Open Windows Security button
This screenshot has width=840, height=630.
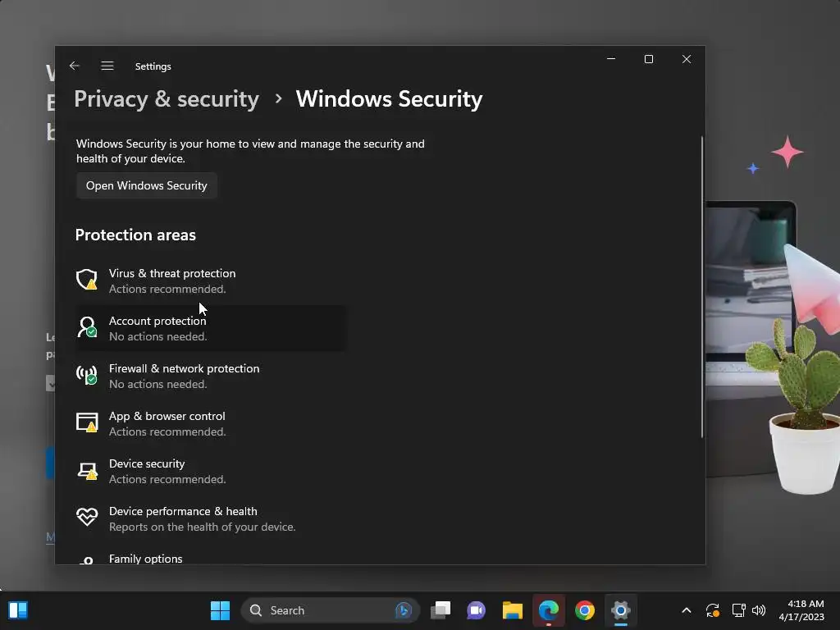click(146, 185)
